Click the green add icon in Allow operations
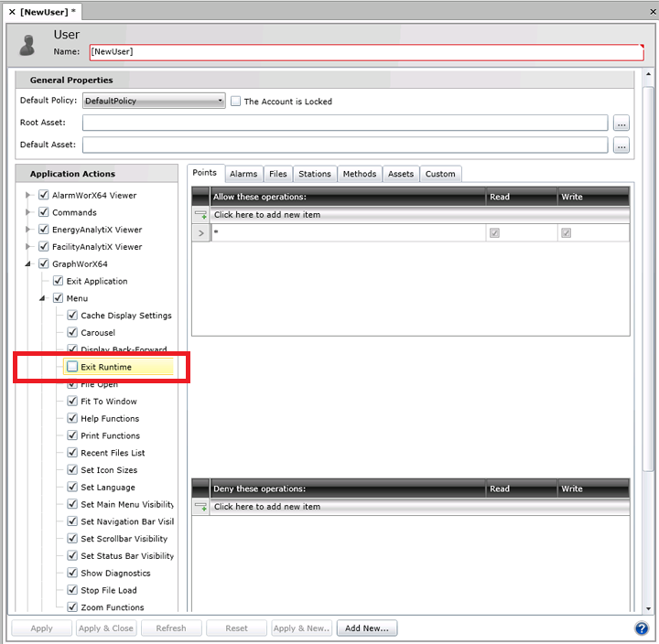659x644 pixels. 200,215
